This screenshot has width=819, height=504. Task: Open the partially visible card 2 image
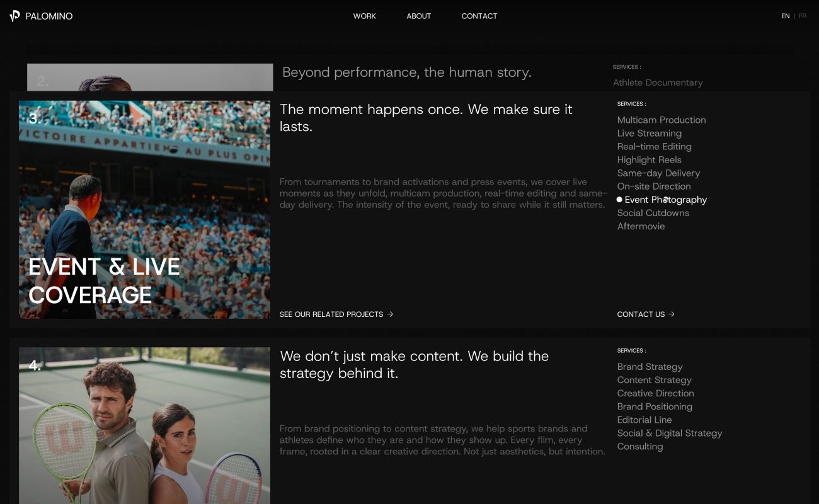[x=150, y=77]
